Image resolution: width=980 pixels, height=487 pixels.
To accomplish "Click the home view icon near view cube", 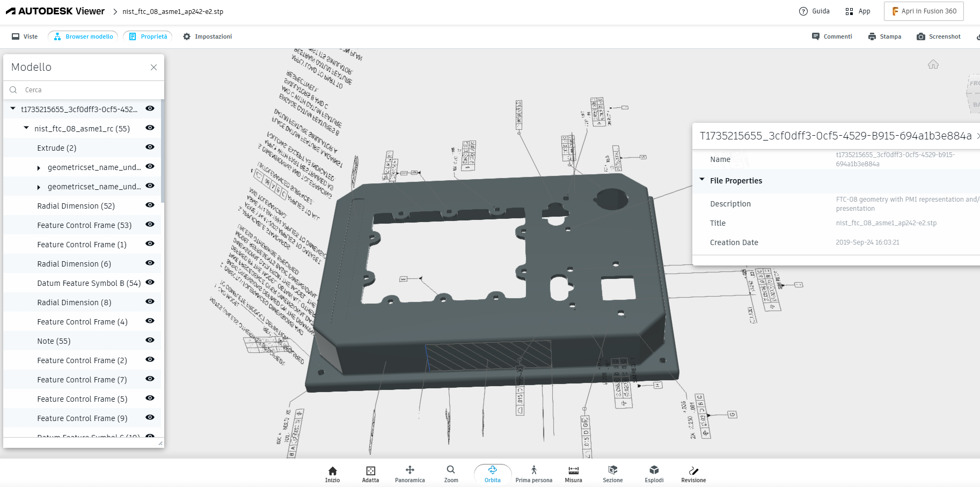I will [x=933, y=64].
